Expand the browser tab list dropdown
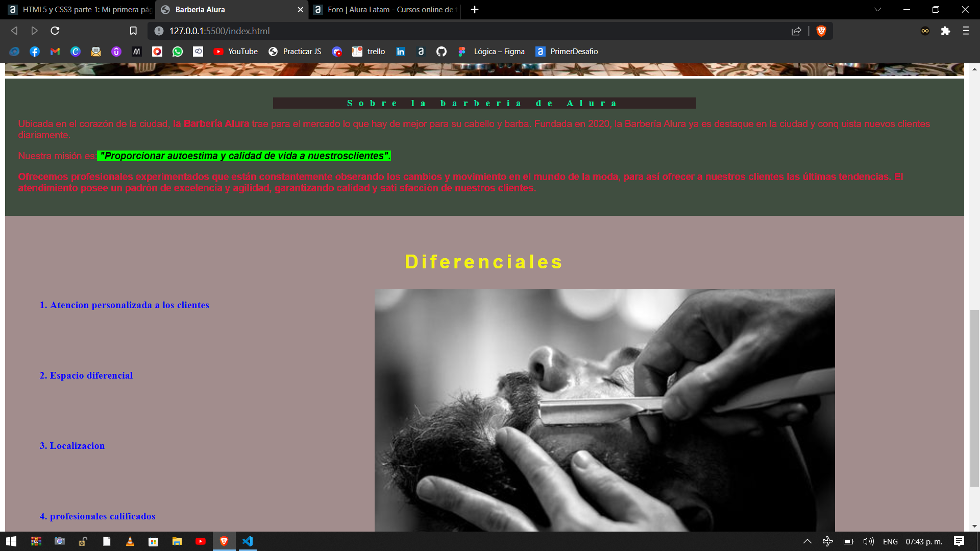 click(876, 9)
